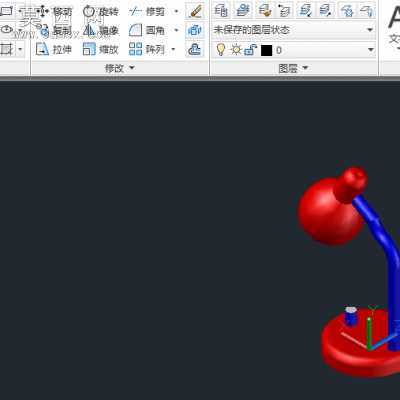
Task: Click the Freeze Layer snowflake icon
Action: coord(347,10)
